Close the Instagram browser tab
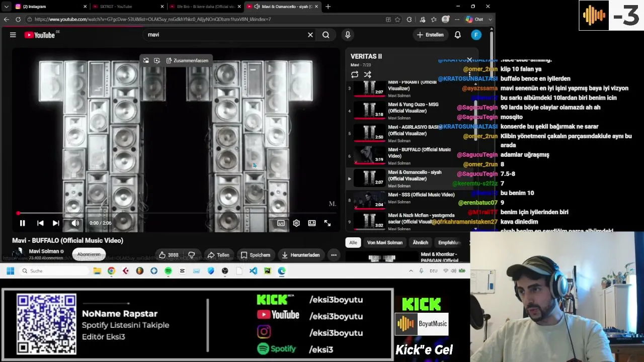Image resolution: width=644 pixels, height=362 pixels. [x=85, y=7]
